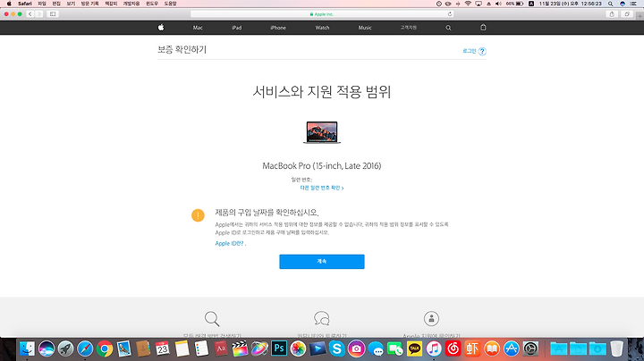
Task: Click the search magnifier in Apple navigation
Action: [448, 28]
